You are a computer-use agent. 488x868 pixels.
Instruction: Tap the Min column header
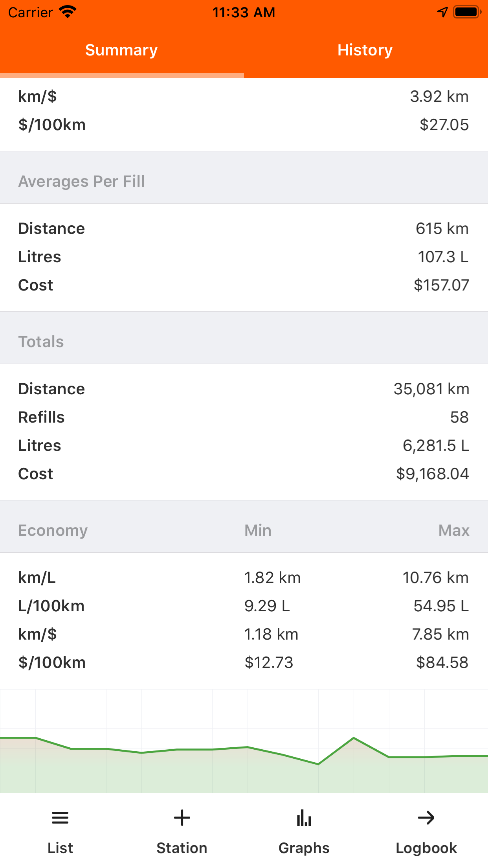tap(258, 530)
